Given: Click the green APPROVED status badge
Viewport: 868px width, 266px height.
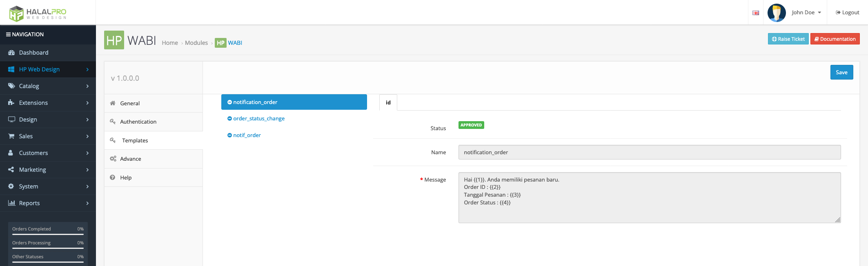Looking at the screenshot, I should pos(471,125).
